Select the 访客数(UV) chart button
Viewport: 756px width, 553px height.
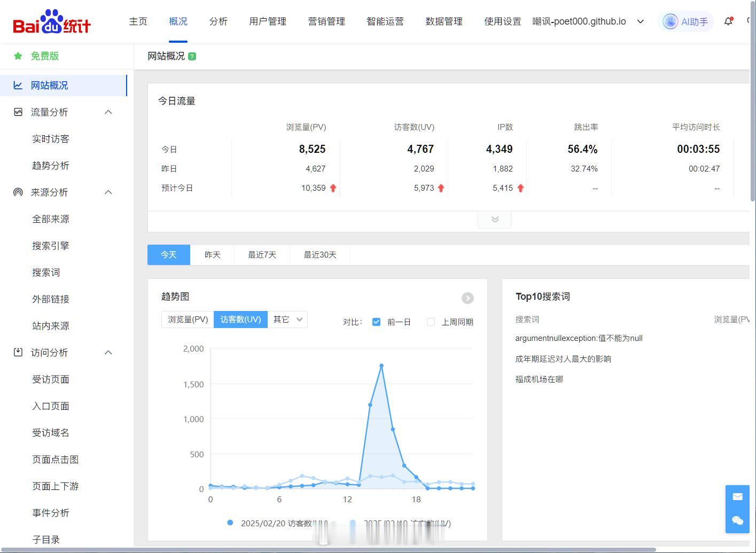240,320
